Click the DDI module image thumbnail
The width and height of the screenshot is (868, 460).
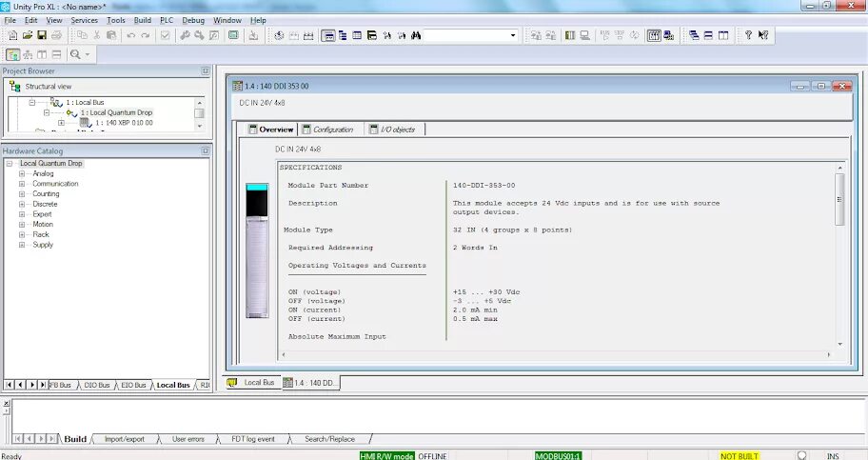tap(257, 250)
